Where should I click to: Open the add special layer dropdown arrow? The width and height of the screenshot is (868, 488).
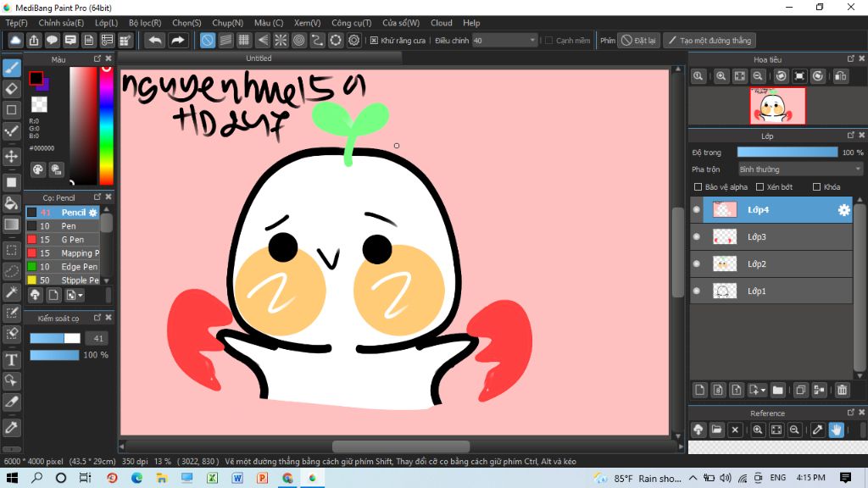pyautogui.click(x=763, y=391)
